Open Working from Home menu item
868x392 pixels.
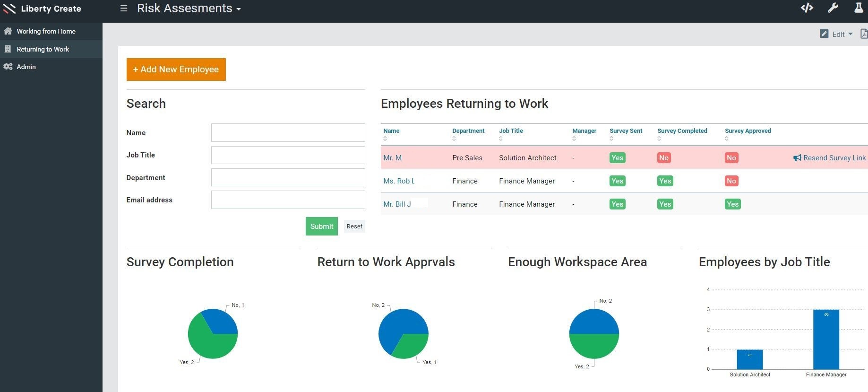(46, 31)
